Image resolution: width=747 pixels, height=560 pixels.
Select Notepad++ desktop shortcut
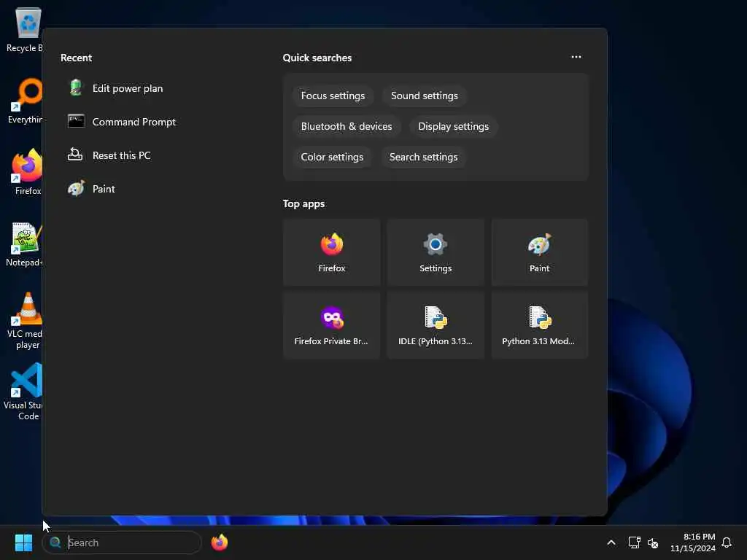pos(25,244)
